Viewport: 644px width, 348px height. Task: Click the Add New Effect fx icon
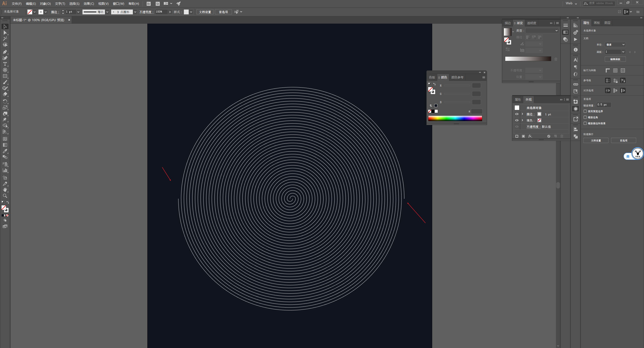530,136
